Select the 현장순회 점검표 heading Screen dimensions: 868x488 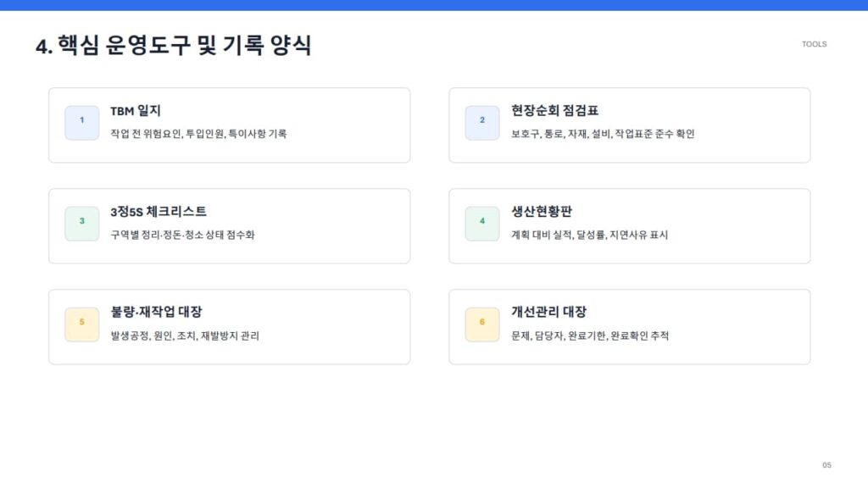click(x=554, y=111)
